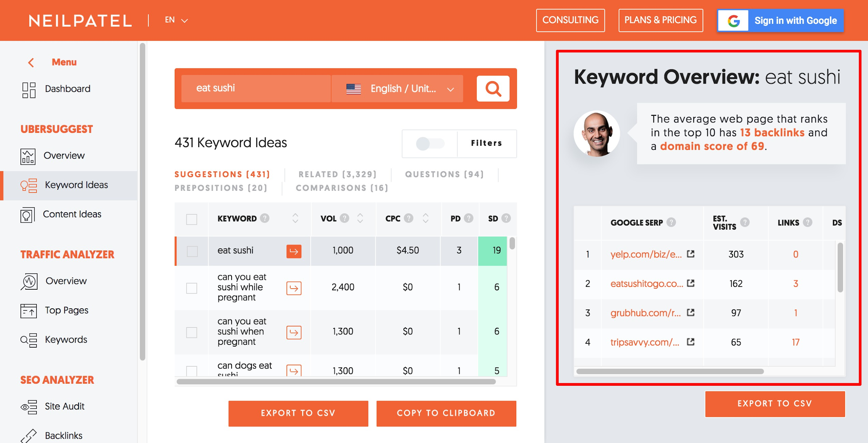Open external link icon for yelp.com result

point(691,254)
